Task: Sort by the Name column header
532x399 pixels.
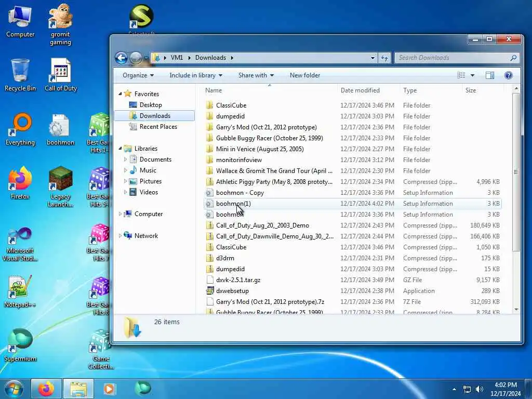Action: pyautogui.click(x=270, y=90)
